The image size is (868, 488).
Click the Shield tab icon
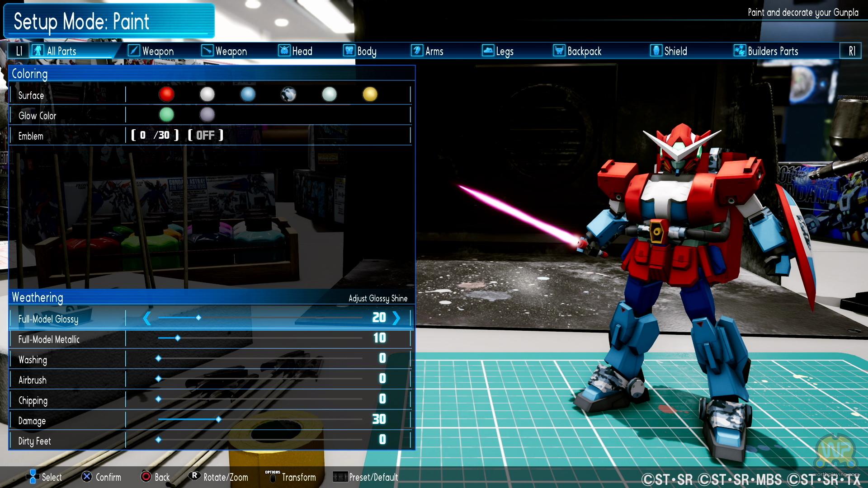click(x=656, y=51)
